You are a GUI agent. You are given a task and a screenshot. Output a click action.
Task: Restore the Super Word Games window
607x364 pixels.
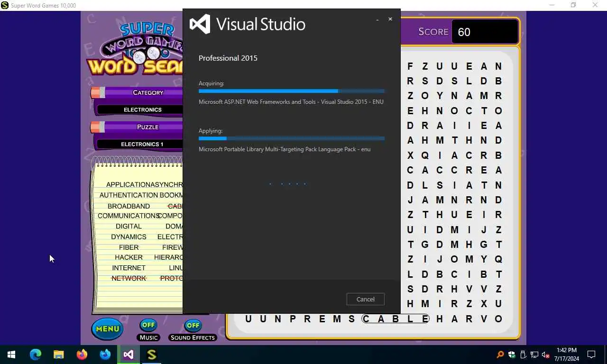coord(573,5)
